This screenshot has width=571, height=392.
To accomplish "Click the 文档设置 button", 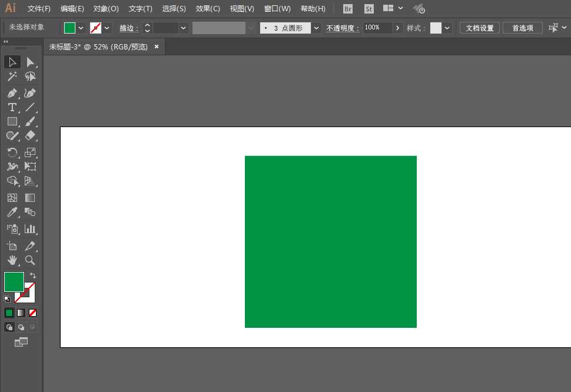I will (x=479, y=27).
